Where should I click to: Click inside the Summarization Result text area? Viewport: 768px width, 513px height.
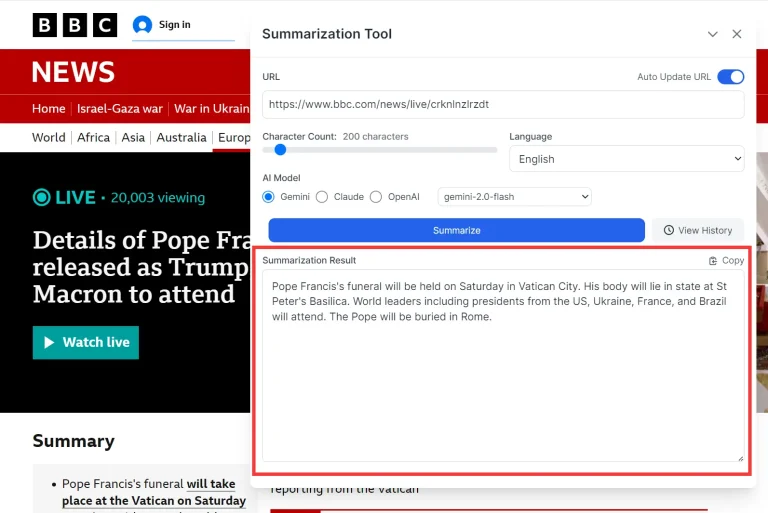[x=503, y=366]
